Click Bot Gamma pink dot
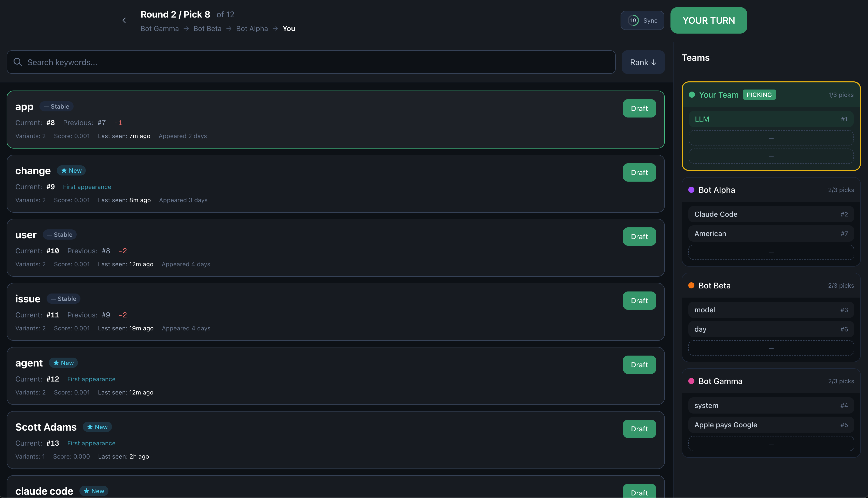Image resolution: width=868 pixels, height=498 pixels. pyautogui.click(x=691, y=381)
